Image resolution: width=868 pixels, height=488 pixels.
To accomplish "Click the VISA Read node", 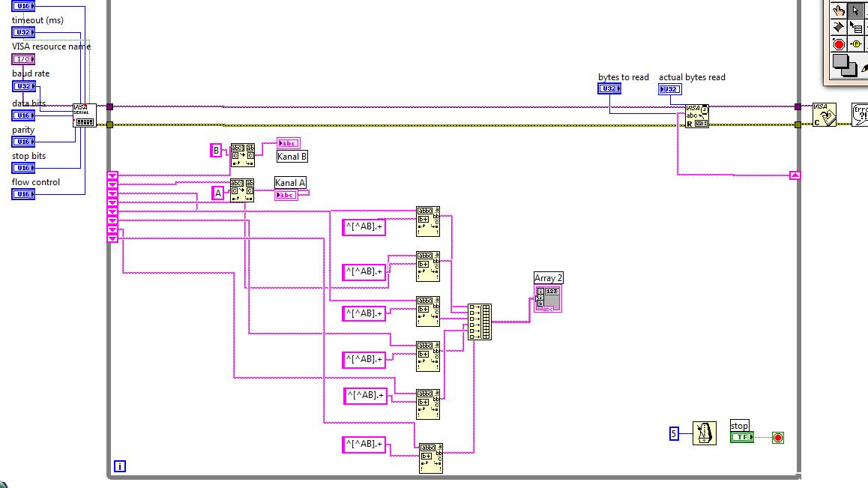I will (x=697, y=115).
